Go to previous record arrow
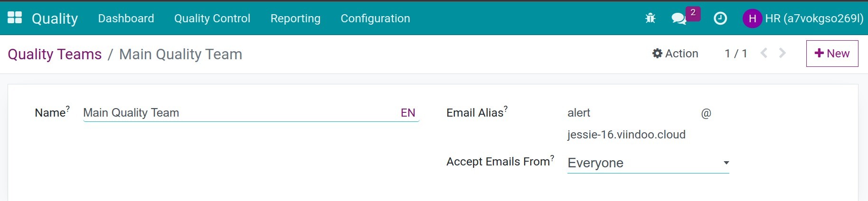 point(764,53)
